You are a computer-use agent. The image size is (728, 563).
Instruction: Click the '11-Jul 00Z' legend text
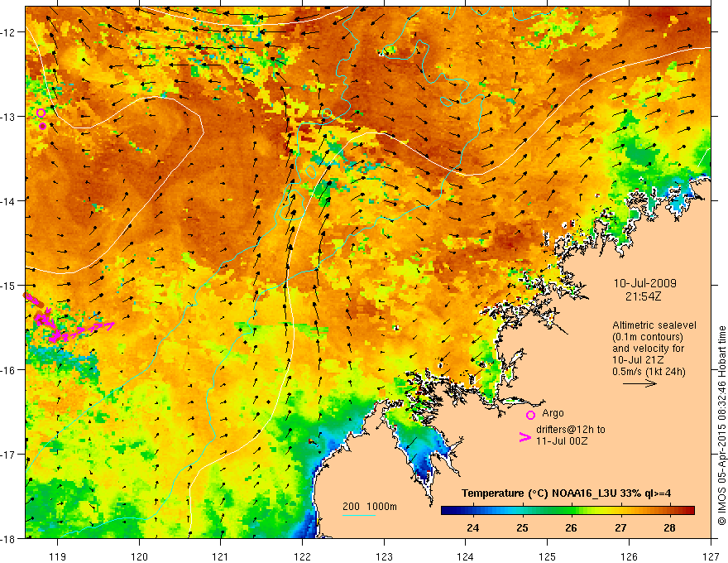(x=562, y=440)
